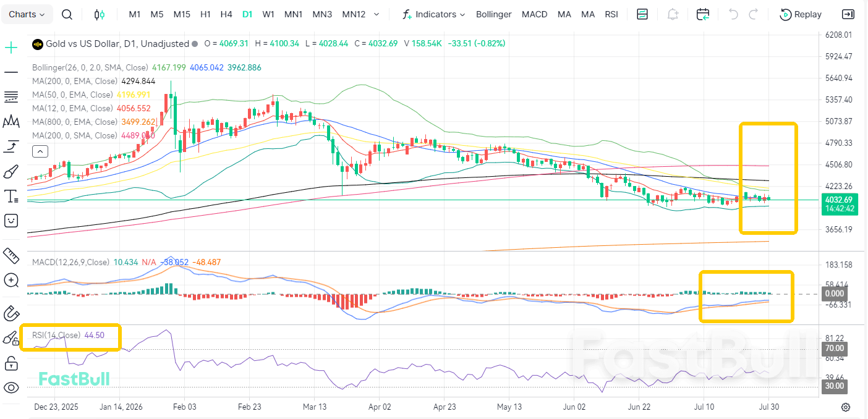Select the MA(800, 0, EMA, Close) legend
The width and height of the screenshot is (868, 419).
point(75,122)
